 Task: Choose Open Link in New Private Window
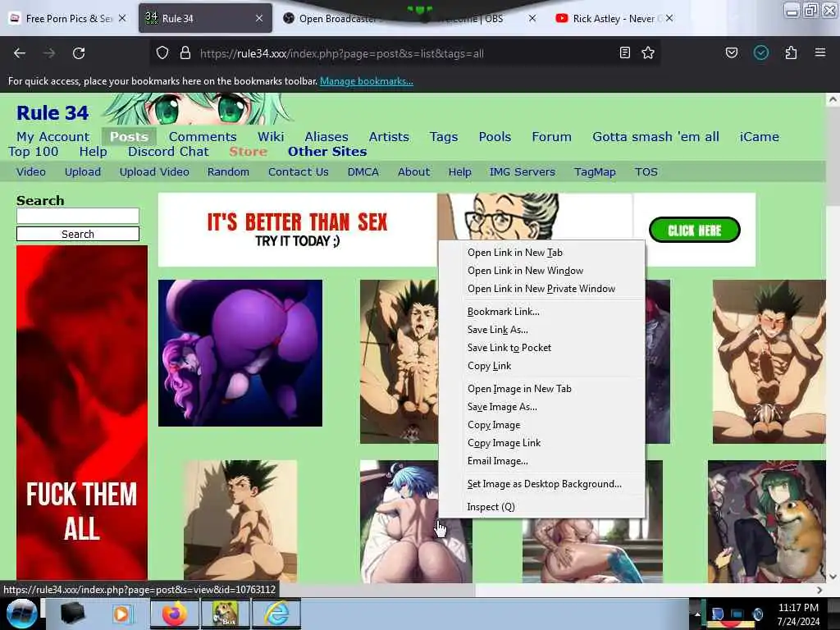coord(541,289)
